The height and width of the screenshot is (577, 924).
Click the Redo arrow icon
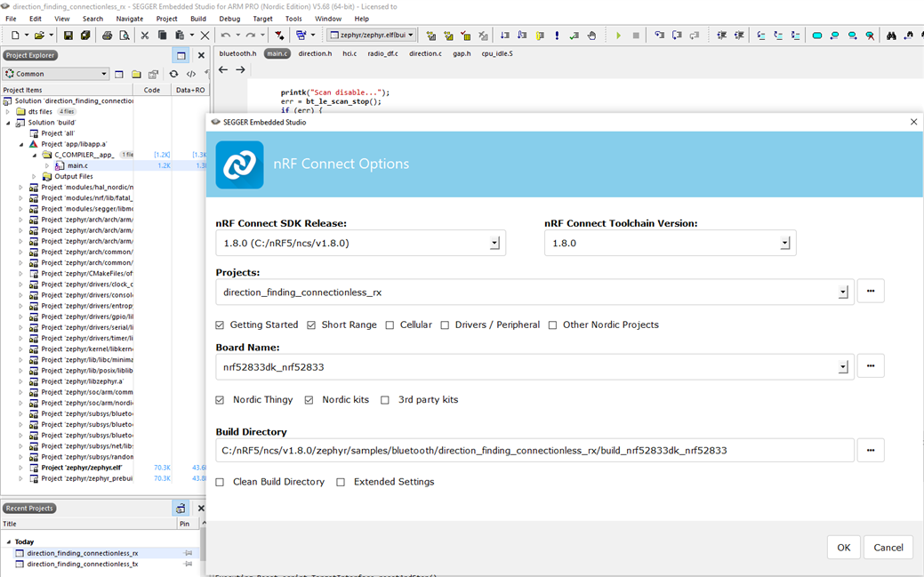coord(251,36)
